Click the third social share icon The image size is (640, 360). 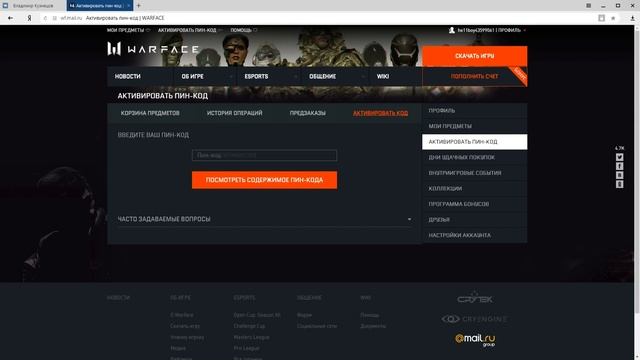[x=620, y=175]
